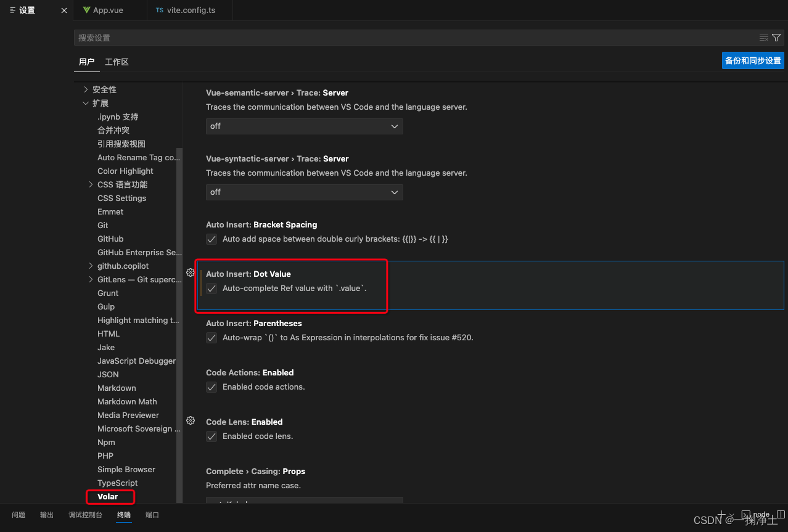Select Markdown Math in the tree
788x532 pixels.
pos(127,401)
